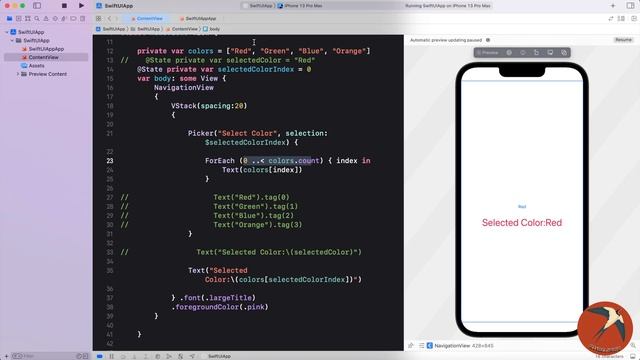Toggle debug area at bottom right

point(633,356)
